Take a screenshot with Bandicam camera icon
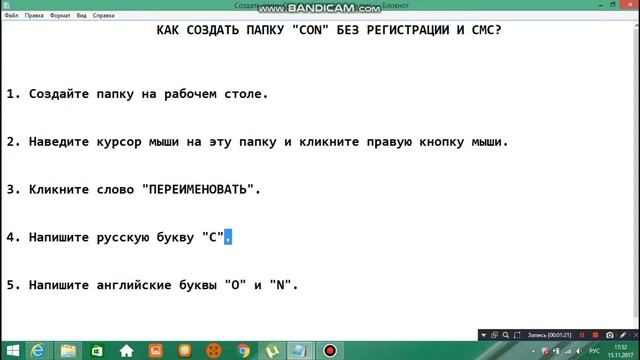This screenshot has width=640, height=360. 609,335
